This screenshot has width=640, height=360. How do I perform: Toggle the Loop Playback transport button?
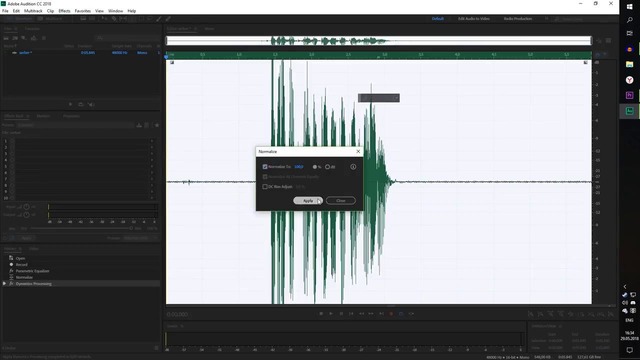point(401,313)
